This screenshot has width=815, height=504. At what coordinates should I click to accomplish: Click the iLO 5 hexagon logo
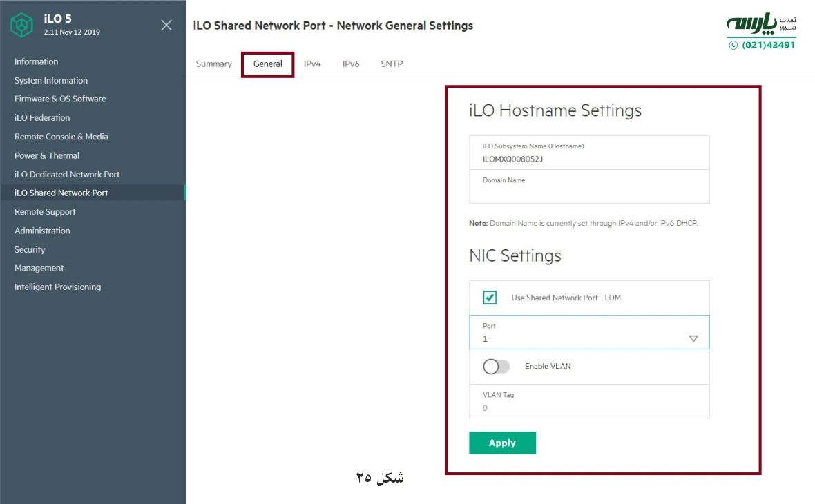pos(21,24)
